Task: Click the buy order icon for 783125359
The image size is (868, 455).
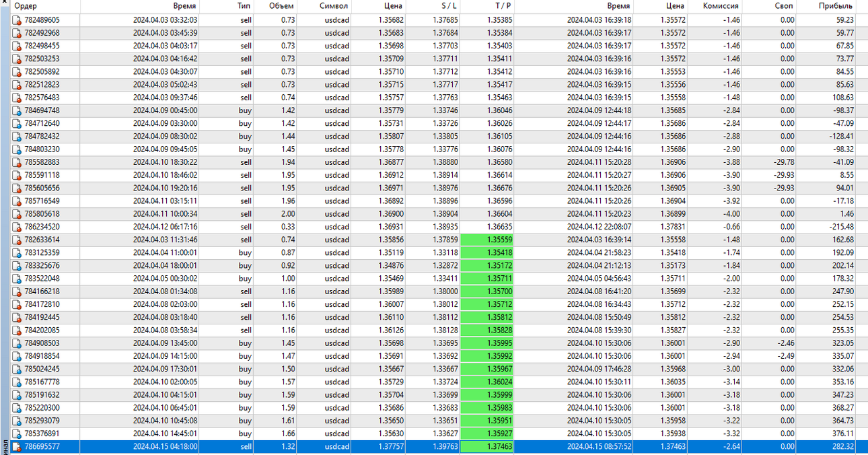Action: tap(17, 253)
